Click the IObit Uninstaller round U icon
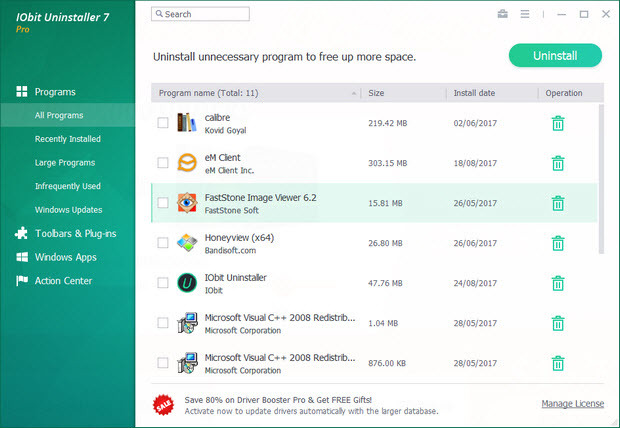This screenshot has width=620, height=428. (x=187, y=283)
